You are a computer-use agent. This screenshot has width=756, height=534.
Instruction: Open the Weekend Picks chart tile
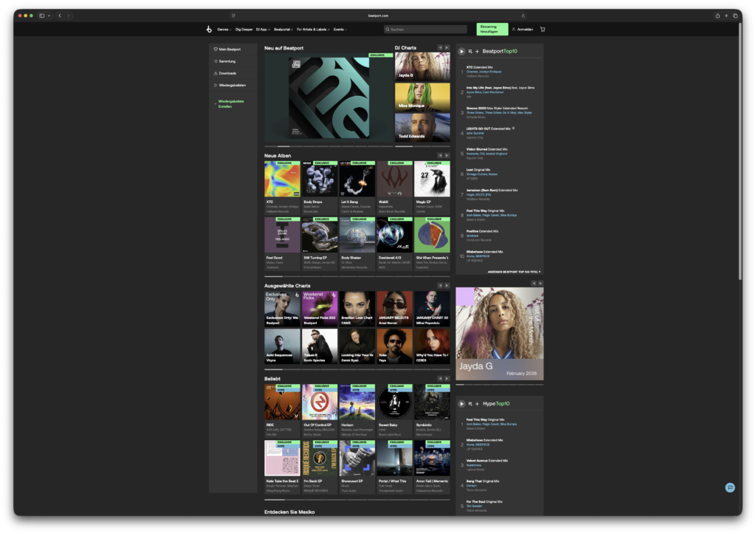pos(320,309)
